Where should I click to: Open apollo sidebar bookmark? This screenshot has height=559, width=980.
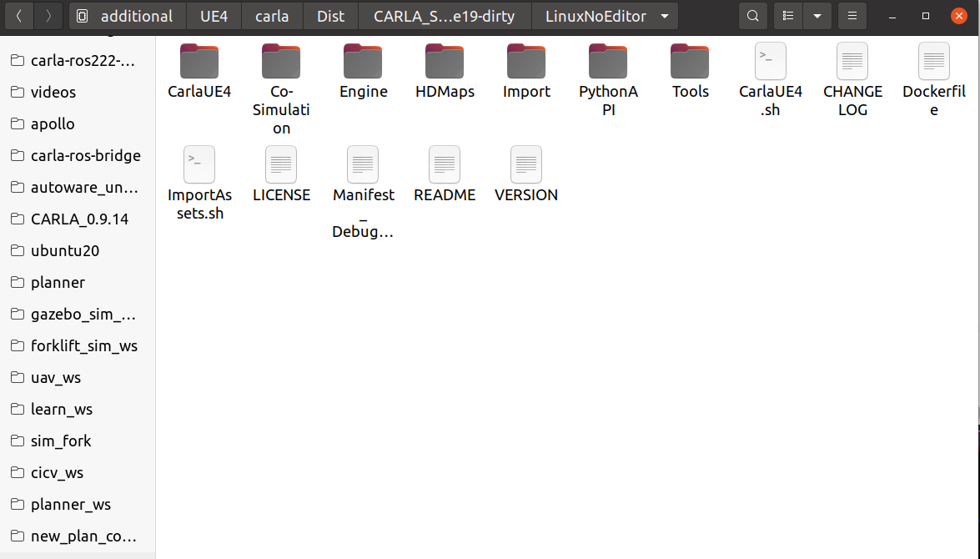[x=78, y=123]
